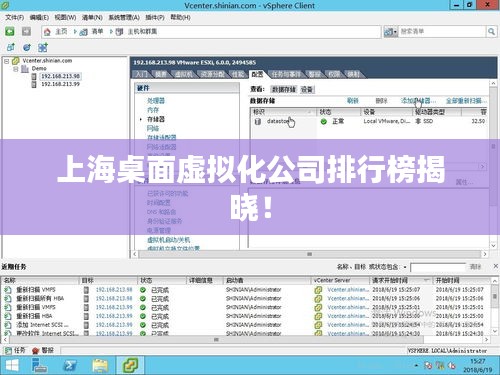Screen dimensions: 500x375
Task: Open Server Manager from the taskbar
Action: click(x=39, y=366)
